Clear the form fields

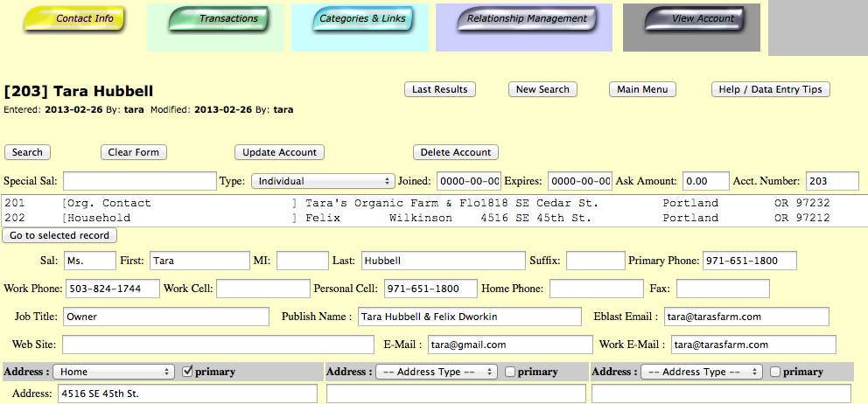tap(133, 152)
